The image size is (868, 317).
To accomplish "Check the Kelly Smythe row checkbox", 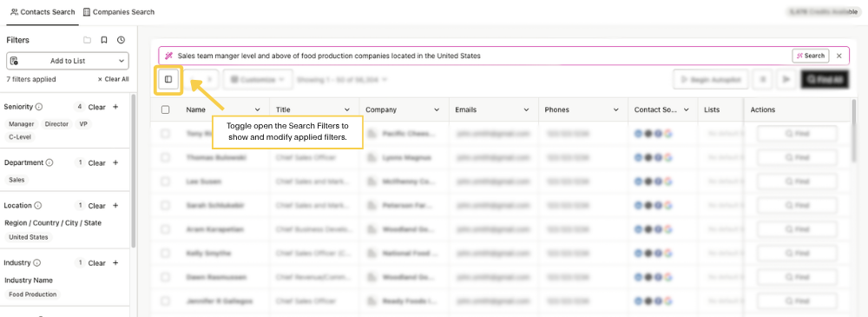I will [x=166, y=253].
